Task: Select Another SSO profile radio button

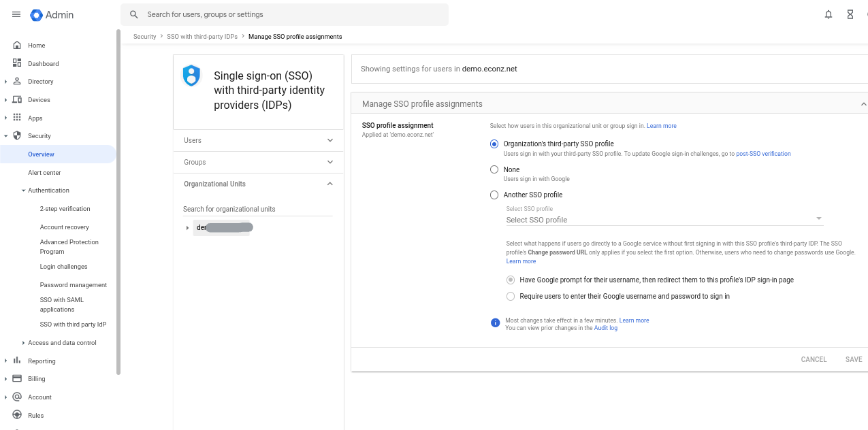Action: [x=494, y=195]
